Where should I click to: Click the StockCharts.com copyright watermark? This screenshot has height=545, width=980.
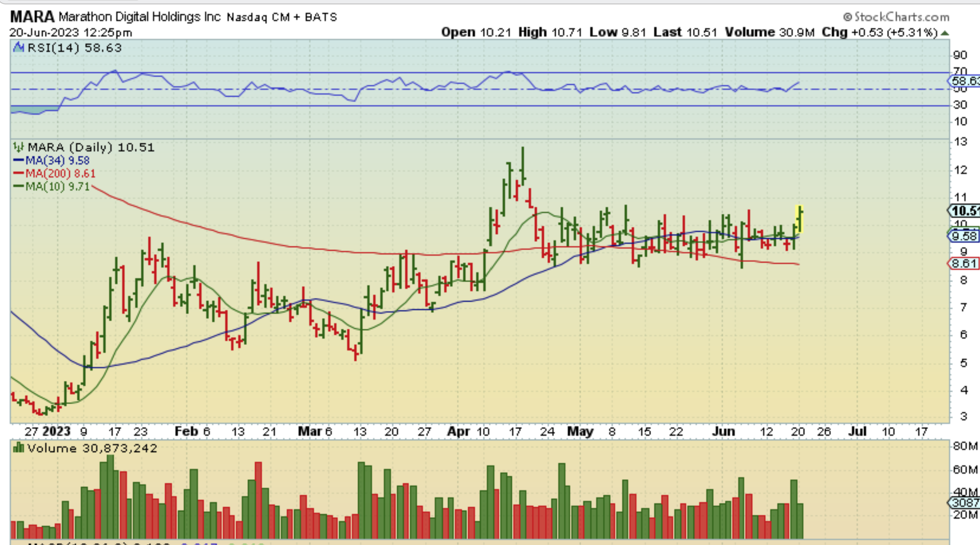click(x=896, y=17)
